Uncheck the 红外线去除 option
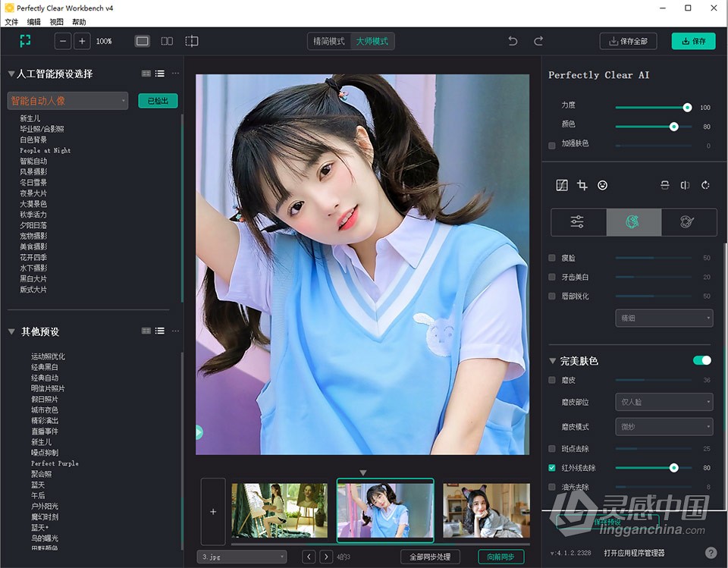Image resolution: width=728 pixels, height=568 pixels. (x=551, y=467)
